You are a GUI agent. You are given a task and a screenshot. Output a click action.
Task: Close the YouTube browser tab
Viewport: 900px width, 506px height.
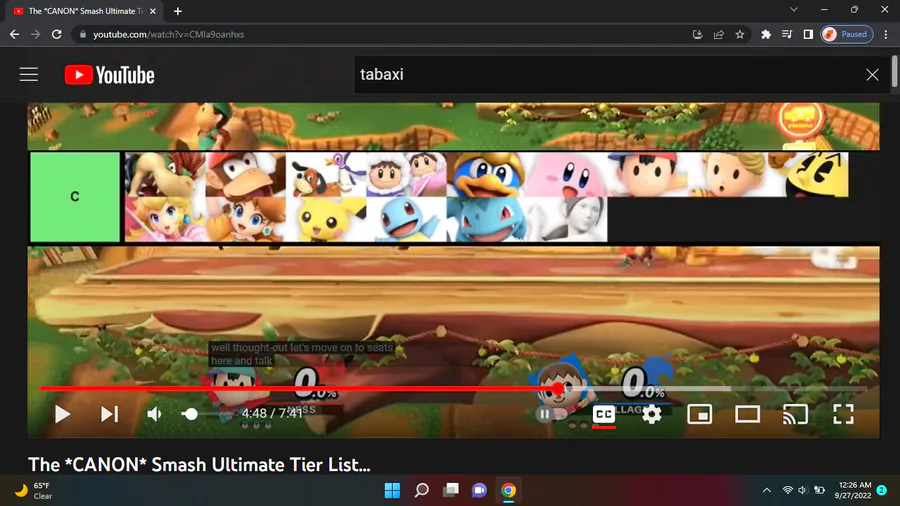(x=153, y=11)
